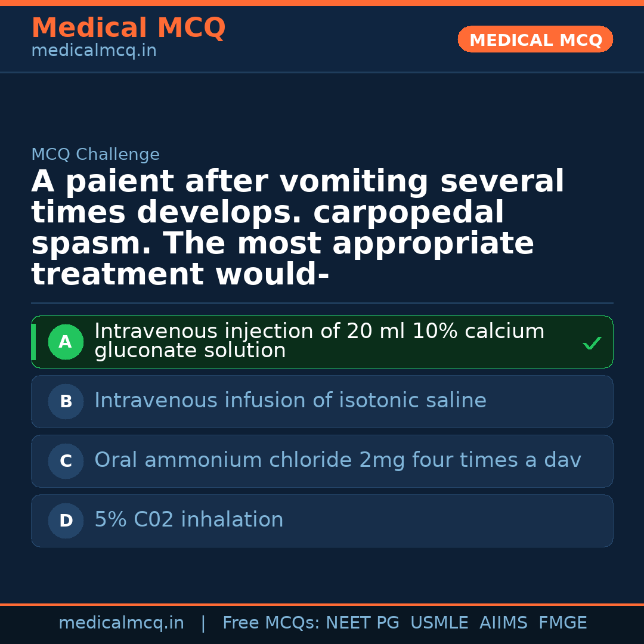Image resolution: width=644 pixels, height=644 pixels.
Task: Click the green checkmark icon
Action: click(592, 343)
